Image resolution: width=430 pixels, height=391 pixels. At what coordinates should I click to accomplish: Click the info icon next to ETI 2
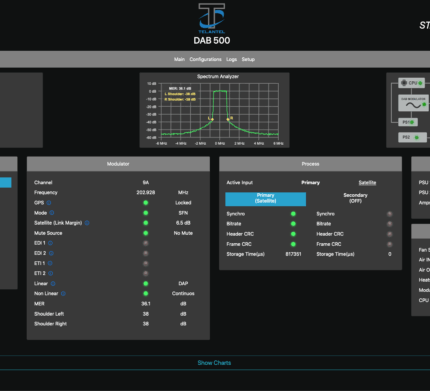click(50, 273)
